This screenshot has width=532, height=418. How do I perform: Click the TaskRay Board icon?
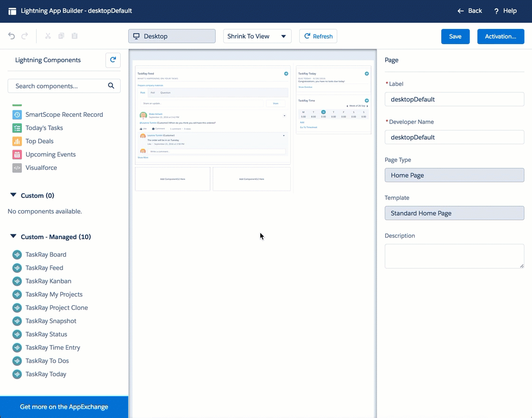pyautogui.click(x=17, y=255)
